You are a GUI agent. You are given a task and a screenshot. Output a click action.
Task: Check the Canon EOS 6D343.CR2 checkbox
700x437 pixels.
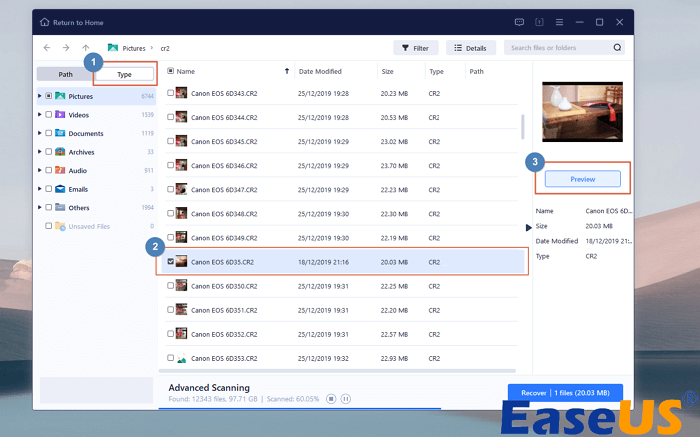click(171, 93)
